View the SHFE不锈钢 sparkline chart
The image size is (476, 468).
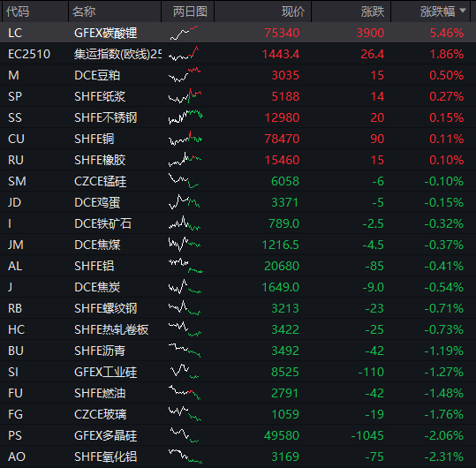[x=185, y=117]
